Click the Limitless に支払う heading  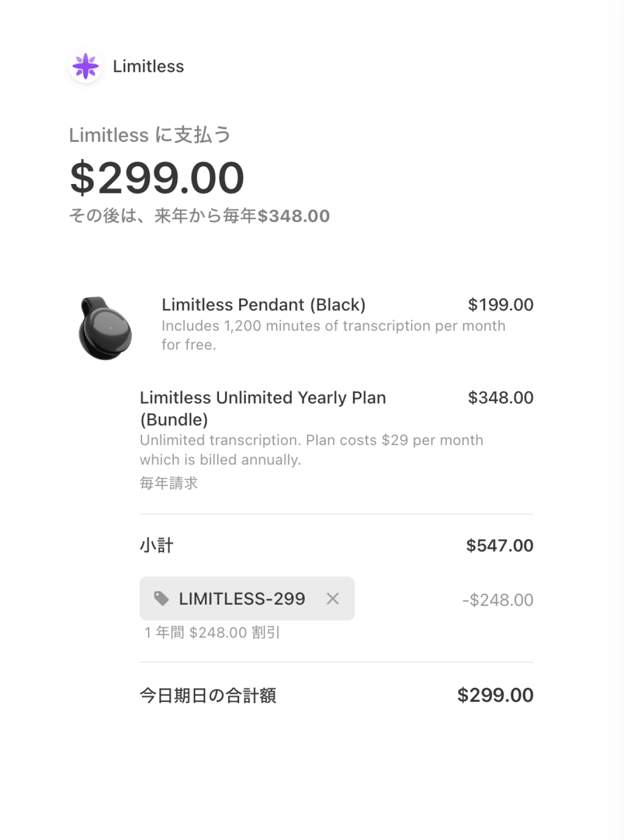point(150,135)
